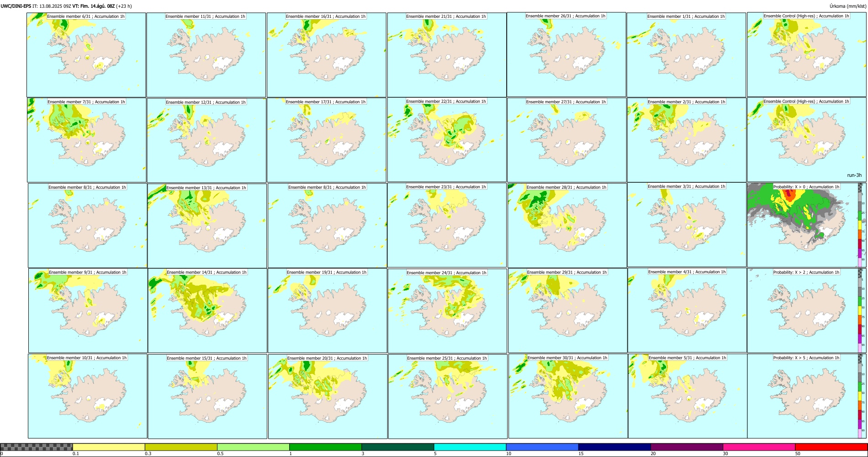Click the 'Úrkoma (mm/klst)' unit label
Image resolution: width=868 pixels, height=457 pixels.
click(x=847, y=6)
